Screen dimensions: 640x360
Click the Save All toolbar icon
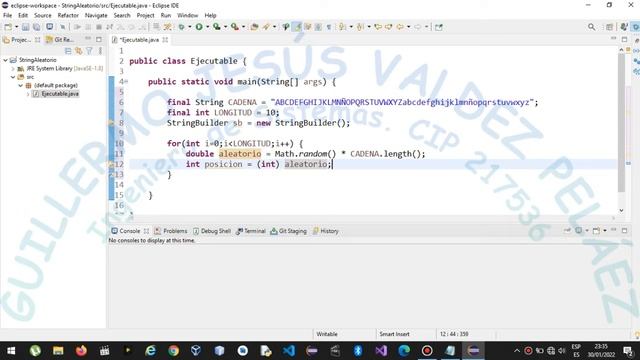point(36,27)
